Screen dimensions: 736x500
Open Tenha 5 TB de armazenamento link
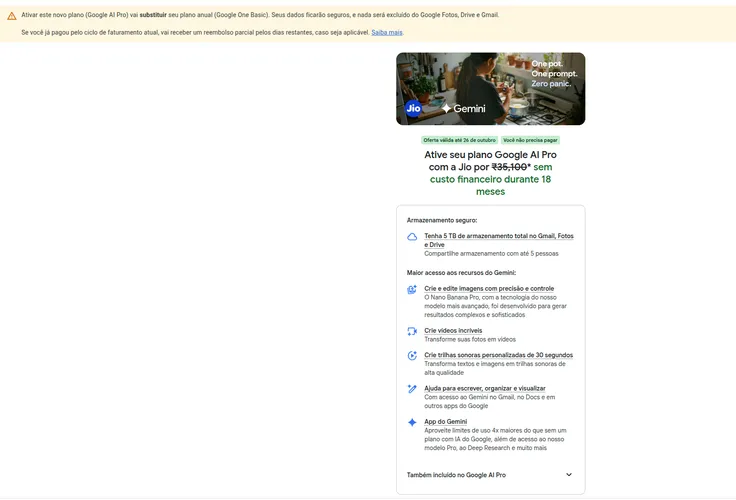499,240
